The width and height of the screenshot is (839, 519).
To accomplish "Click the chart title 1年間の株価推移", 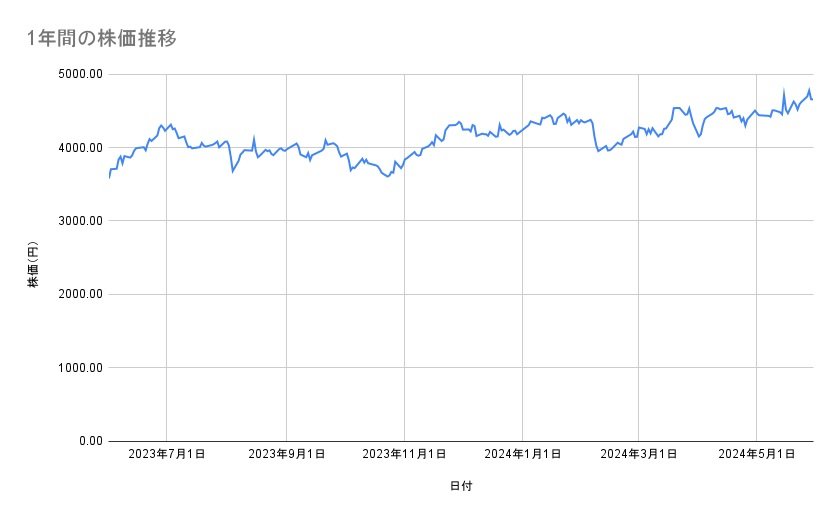I will tap(102, 39).
